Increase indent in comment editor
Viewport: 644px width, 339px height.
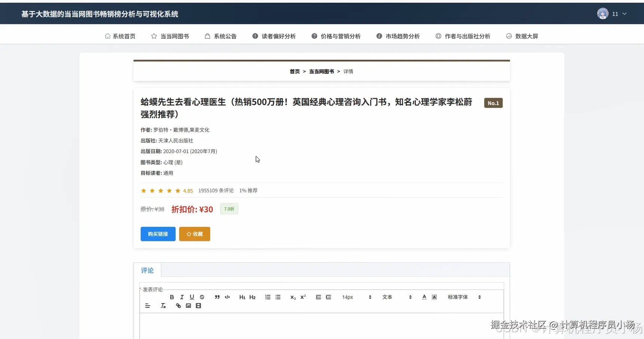pos(329,297)
